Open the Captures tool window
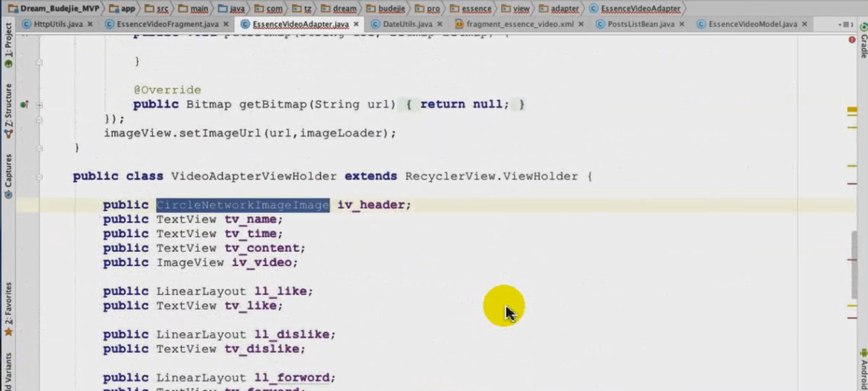868x391 pixels. [x=8, y=176]
